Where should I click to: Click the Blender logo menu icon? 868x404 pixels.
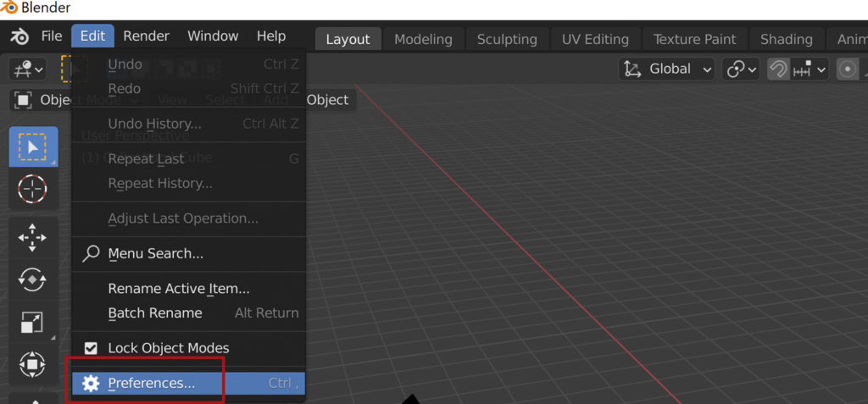point(19,36)
